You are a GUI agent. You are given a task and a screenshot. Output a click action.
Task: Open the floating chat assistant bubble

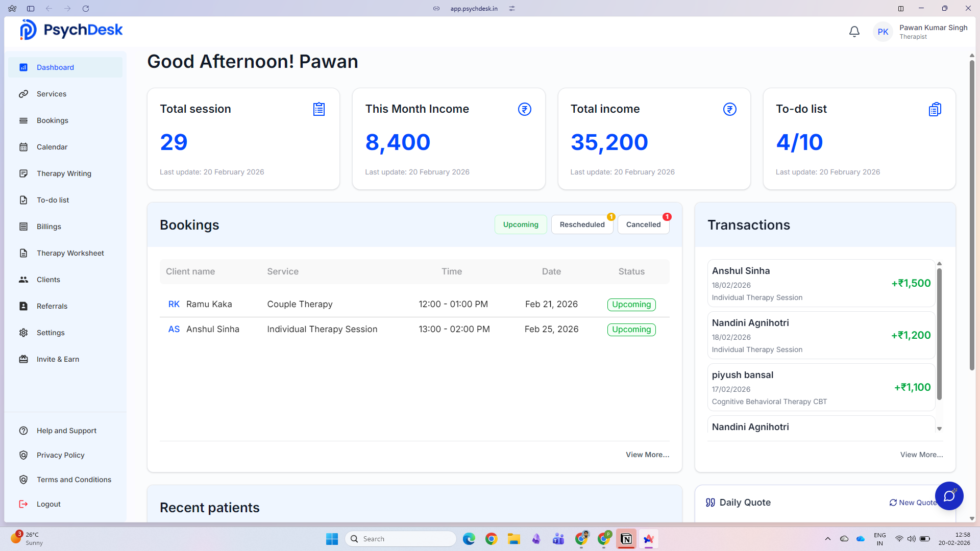pos(949,495)
